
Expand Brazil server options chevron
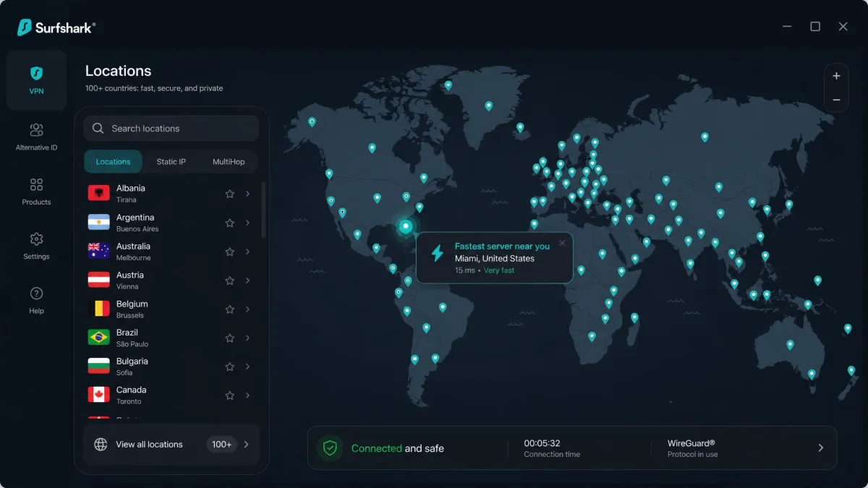pos(247,338)
